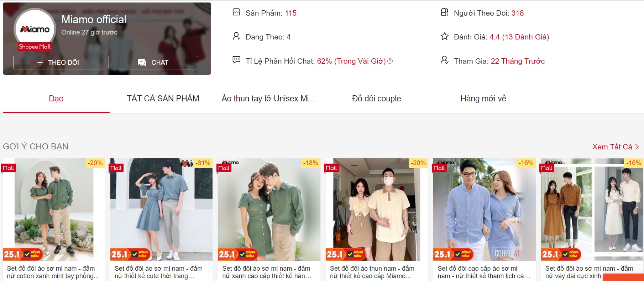Image resolution: width=644 pixels, height=281 pixels.
Task: Click the followers icon beside Người Theo Dõi
Action: tap(445, 12)
